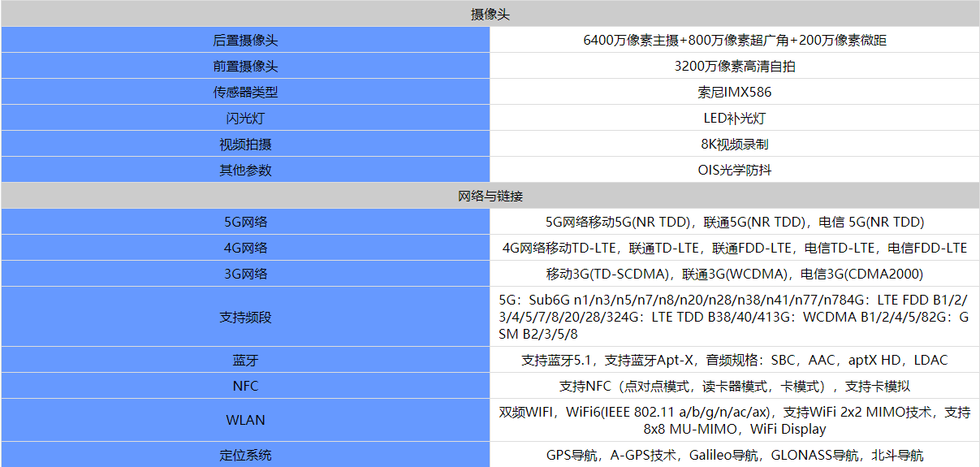This screenshot has height=467, width=980.
Task: Select the 6400万像素主摄 rear camera value
Action: tap(735, 40)
